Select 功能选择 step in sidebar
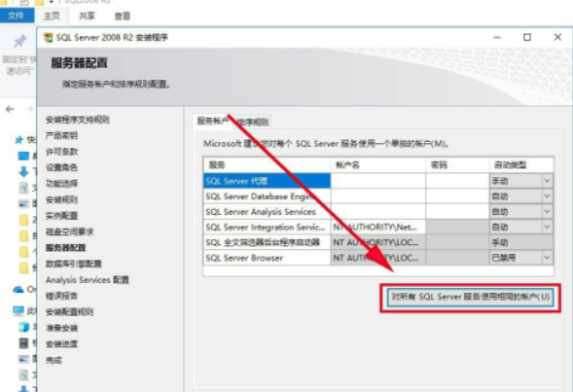Screen dimensions: 573x392 (x=61, y=184)
